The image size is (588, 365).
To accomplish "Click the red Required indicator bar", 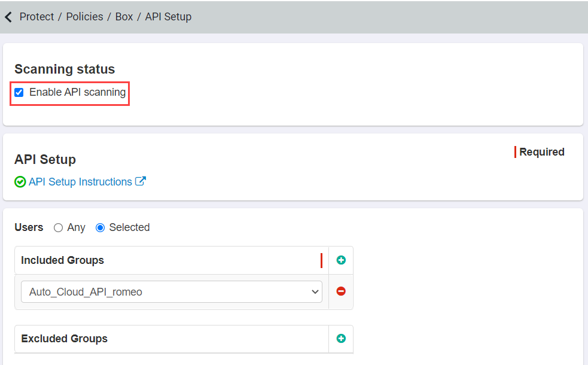I will pos(516,151).
